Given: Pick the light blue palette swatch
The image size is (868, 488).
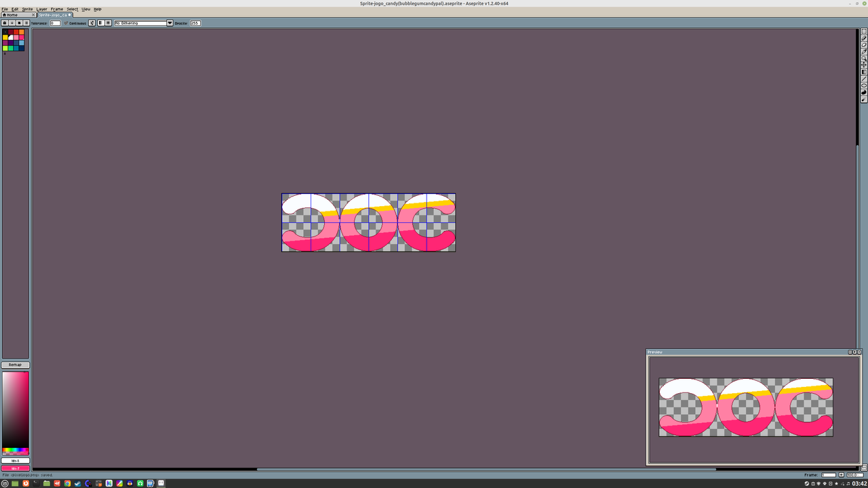Looking at the screenshot, I should pyautogui.click(x=22, y=43).
